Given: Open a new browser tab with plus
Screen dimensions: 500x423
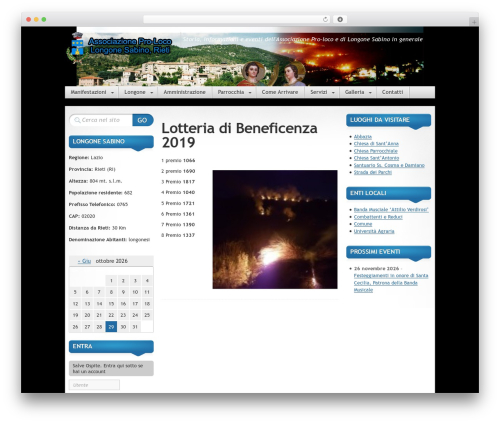Looking at the screenshot, I should pos(474,22).
